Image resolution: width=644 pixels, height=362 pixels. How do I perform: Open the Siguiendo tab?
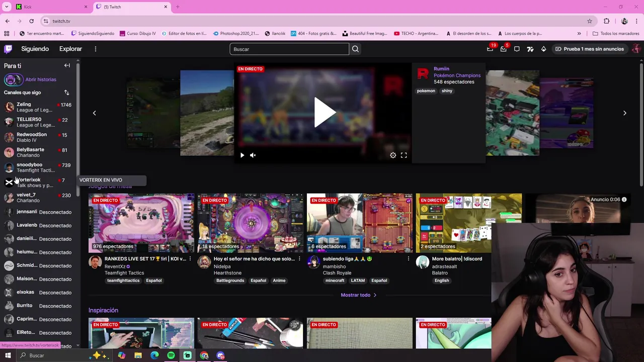pos(35,49)
